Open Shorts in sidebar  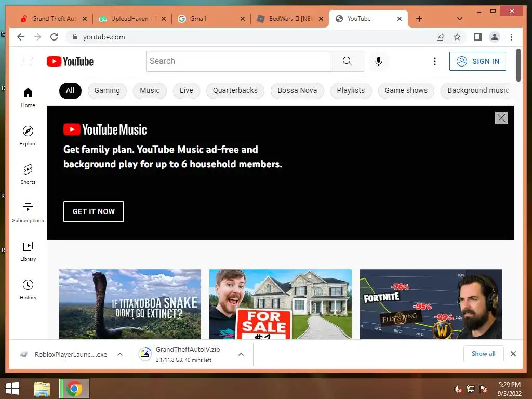[28, 175]
